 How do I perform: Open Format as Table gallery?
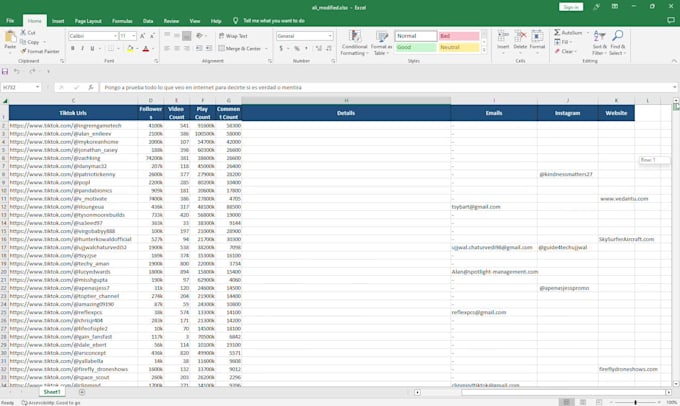pos(381,43)
